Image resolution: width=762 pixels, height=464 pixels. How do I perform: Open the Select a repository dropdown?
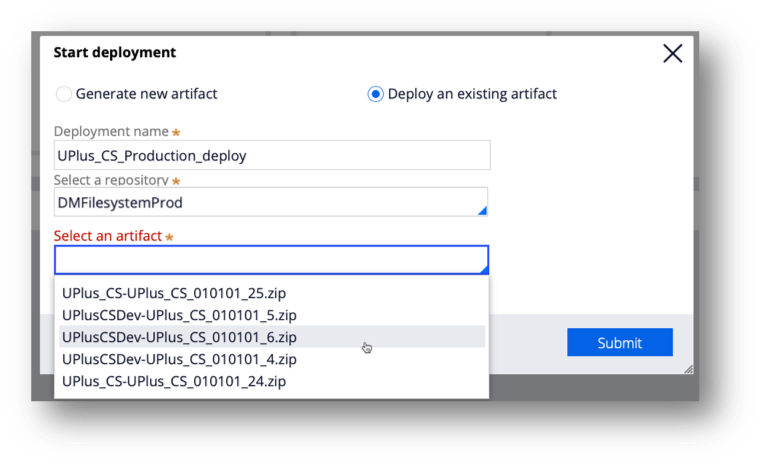(271, 202)
